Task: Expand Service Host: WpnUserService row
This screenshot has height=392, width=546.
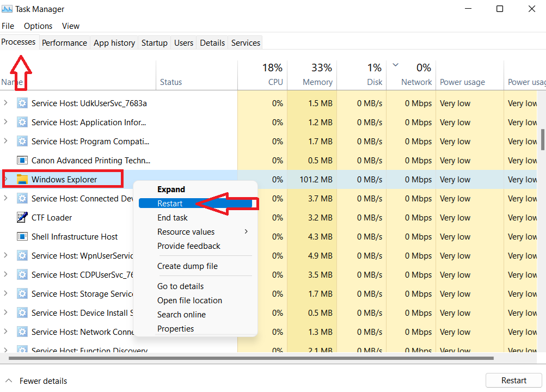Action: [x=5, y=255]
